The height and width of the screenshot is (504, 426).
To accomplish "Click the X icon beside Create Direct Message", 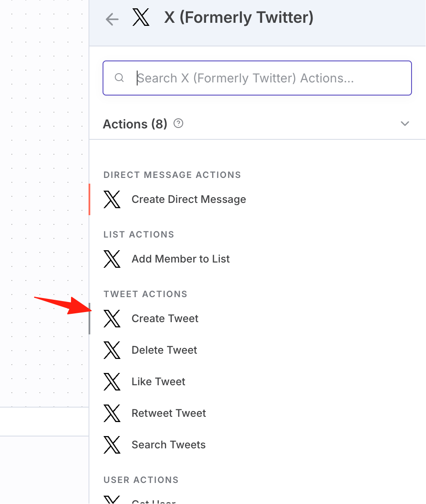I will coord(112,199).
